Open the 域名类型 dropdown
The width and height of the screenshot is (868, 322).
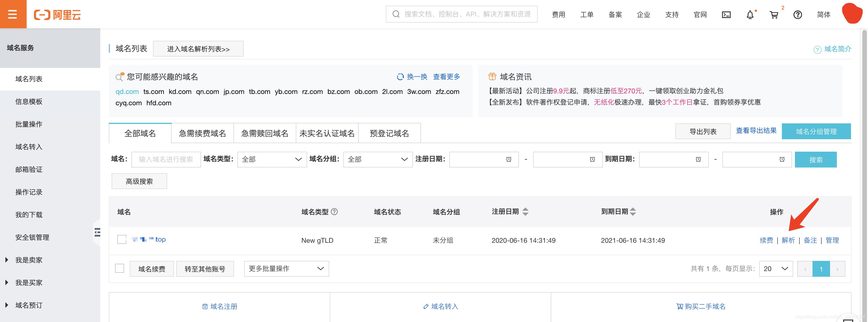coord(272,159)
